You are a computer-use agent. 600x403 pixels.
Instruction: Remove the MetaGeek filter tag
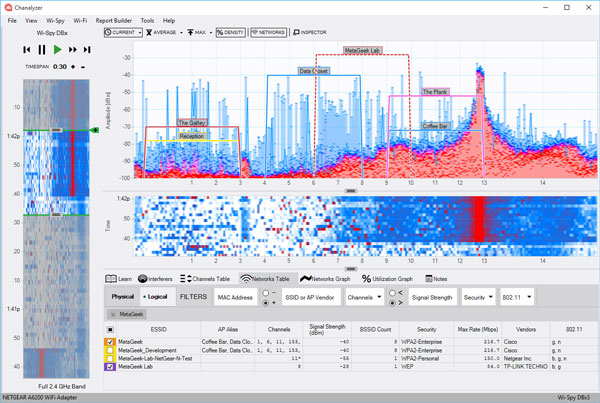113,315
